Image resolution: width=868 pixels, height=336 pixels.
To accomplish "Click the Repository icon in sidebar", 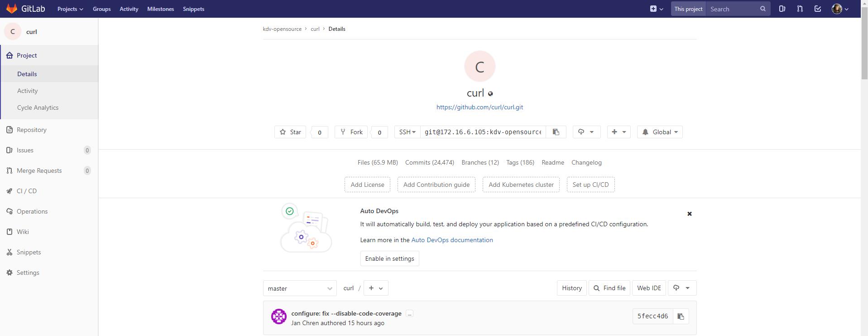I will [x=10, y=130].
